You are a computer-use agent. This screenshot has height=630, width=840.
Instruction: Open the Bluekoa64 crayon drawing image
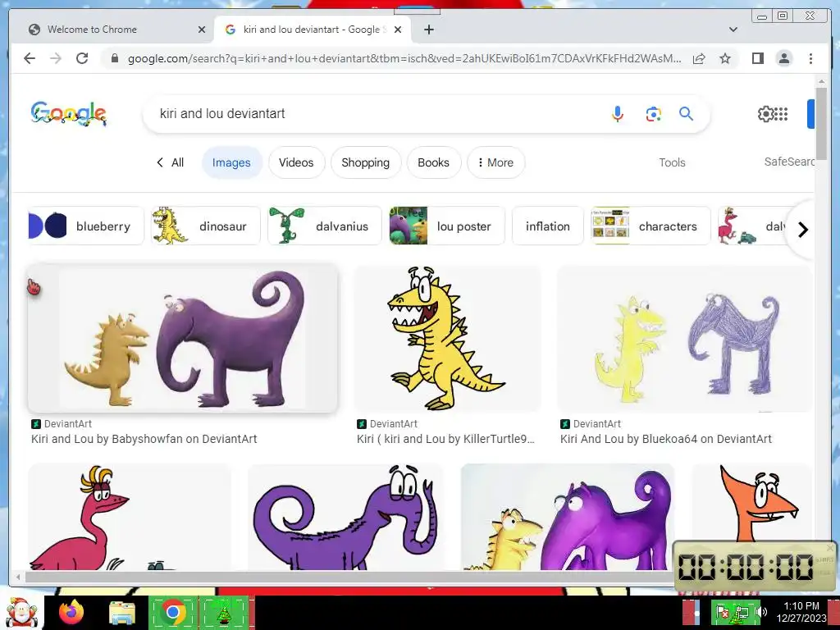coord(685,338)
